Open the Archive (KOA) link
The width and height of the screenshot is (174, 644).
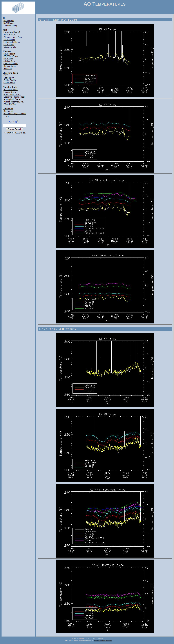(x=9, y=35)
